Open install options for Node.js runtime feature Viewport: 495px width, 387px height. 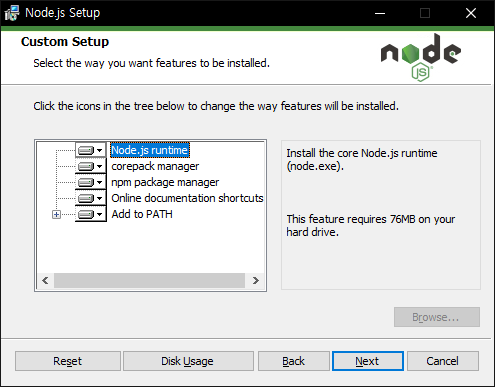(x=91, y=150)
